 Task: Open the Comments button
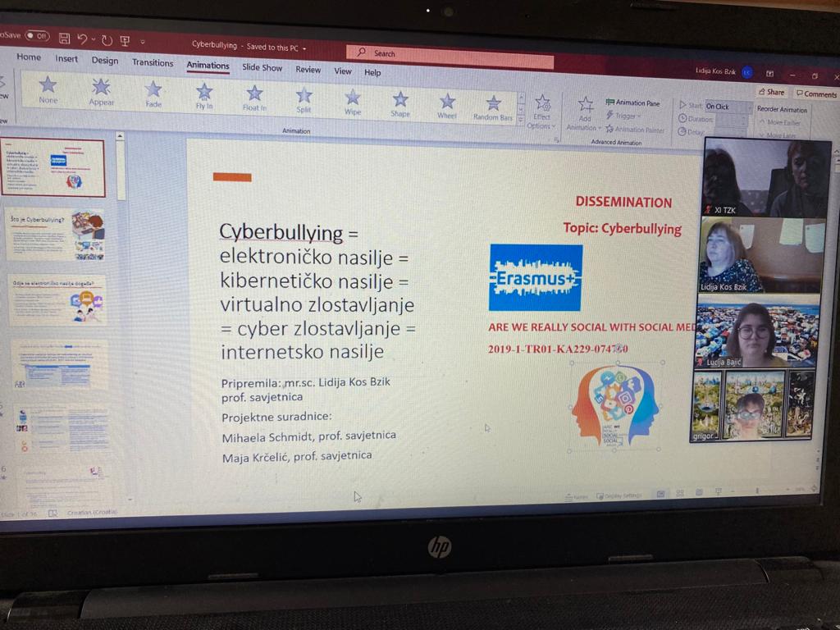816,94
